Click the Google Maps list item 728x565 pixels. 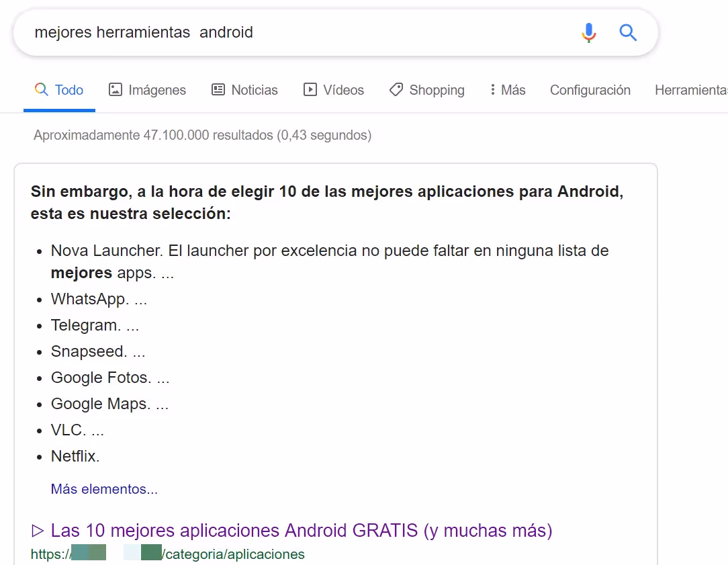pyautogui.click(x=109, y=404)
